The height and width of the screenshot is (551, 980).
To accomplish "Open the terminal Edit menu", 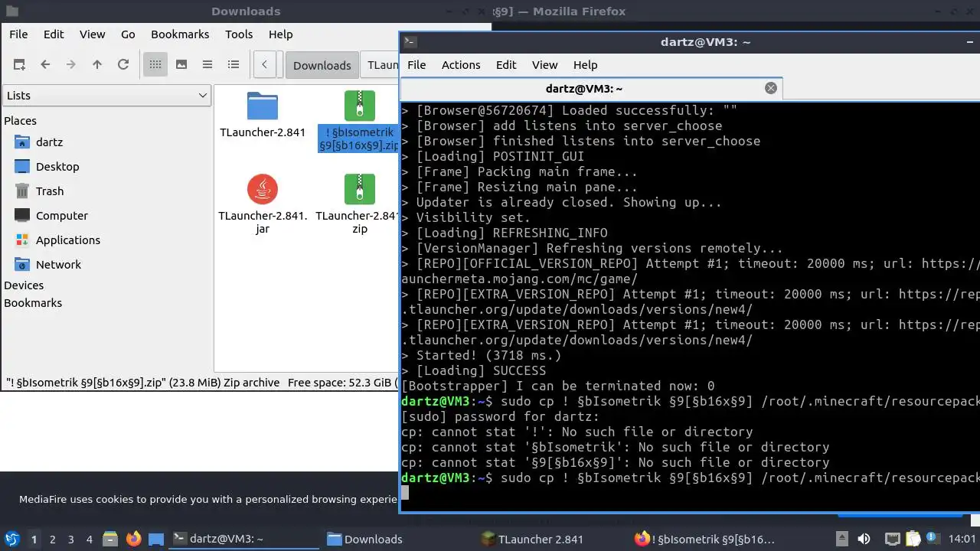I will (506, 65).
